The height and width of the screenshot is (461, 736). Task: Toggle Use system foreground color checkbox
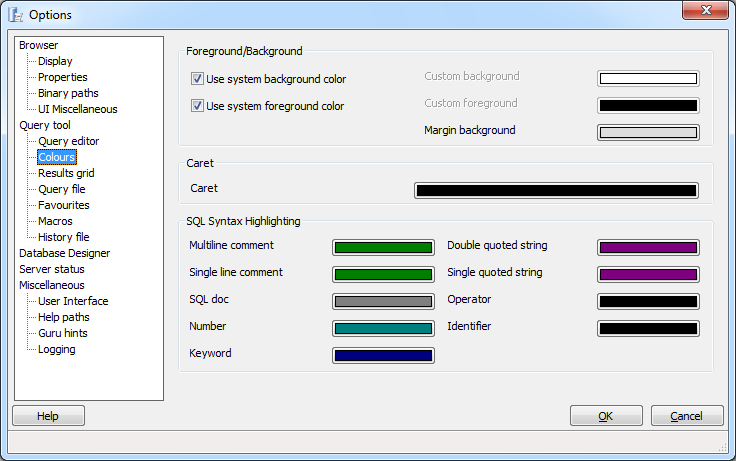tap(197, 106)
